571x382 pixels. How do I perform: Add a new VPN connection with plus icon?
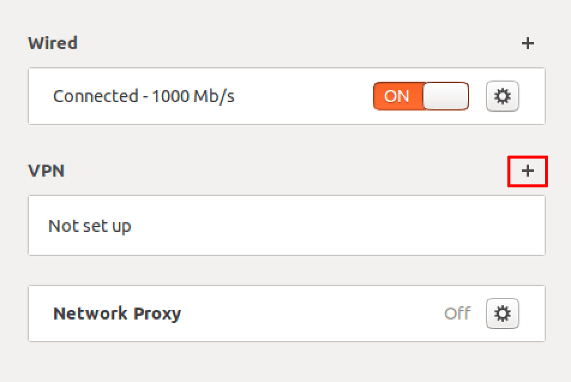pyautogui.click(x=528, y=171)
